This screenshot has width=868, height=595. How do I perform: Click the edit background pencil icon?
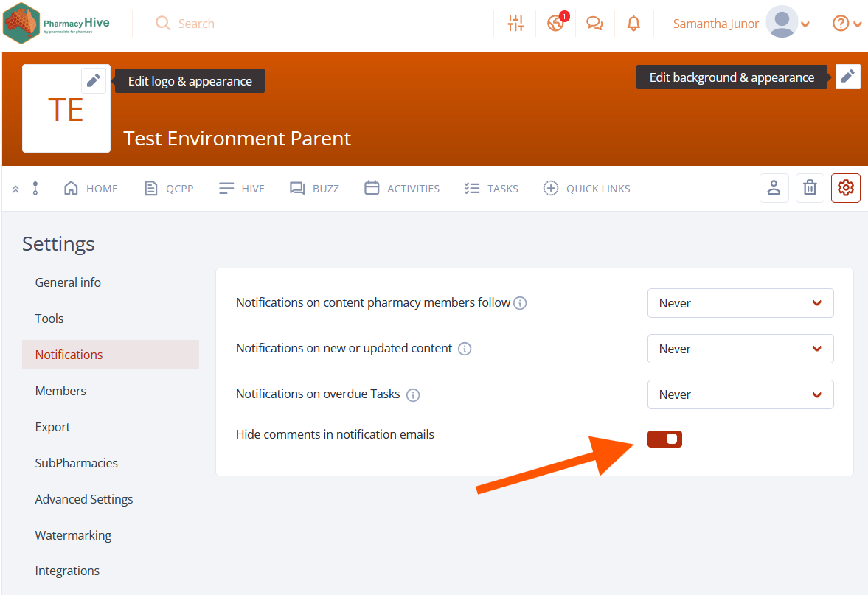click(x=847, y=77)
